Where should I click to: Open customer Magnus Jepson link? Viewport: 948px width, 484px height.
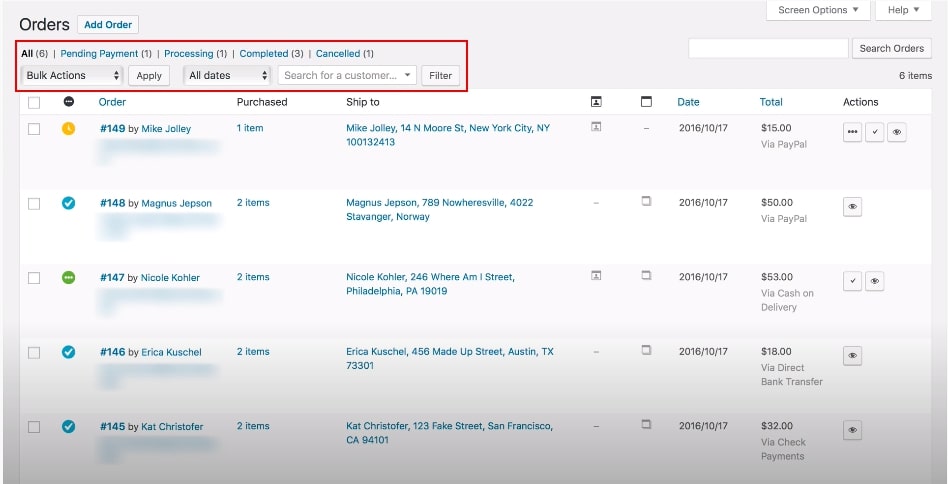click(x=177, y=204)
